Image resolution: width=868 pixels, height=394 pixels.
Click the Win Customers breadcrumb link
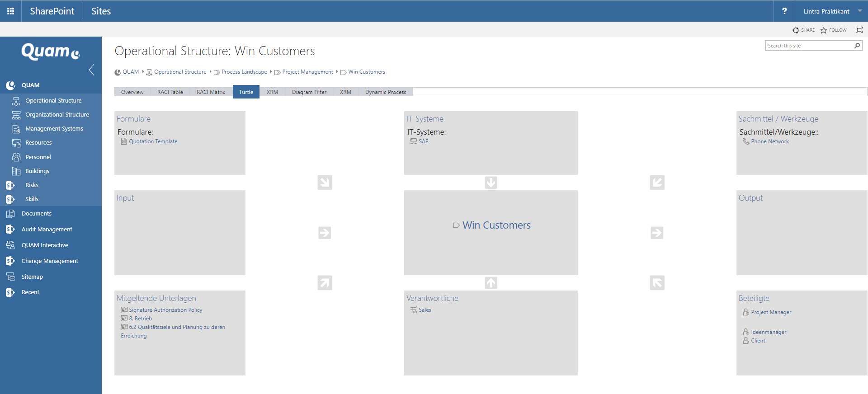(367, 72)
